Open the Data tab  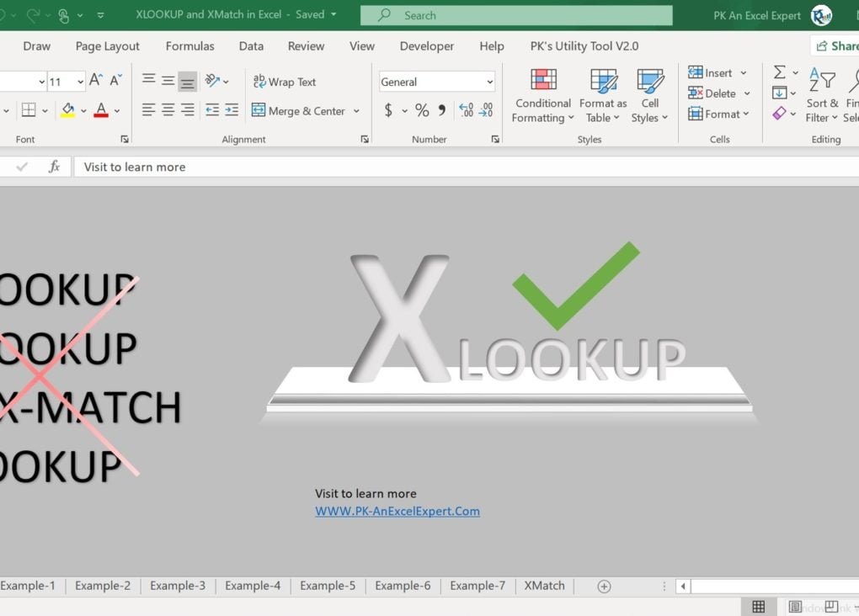252,46
